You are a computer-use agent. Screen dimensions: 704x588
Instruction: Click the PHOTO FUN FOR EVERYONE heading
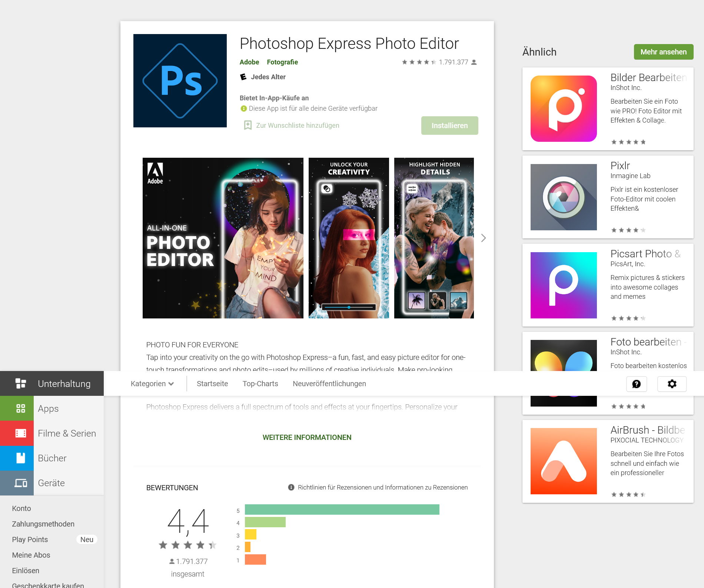192,345
